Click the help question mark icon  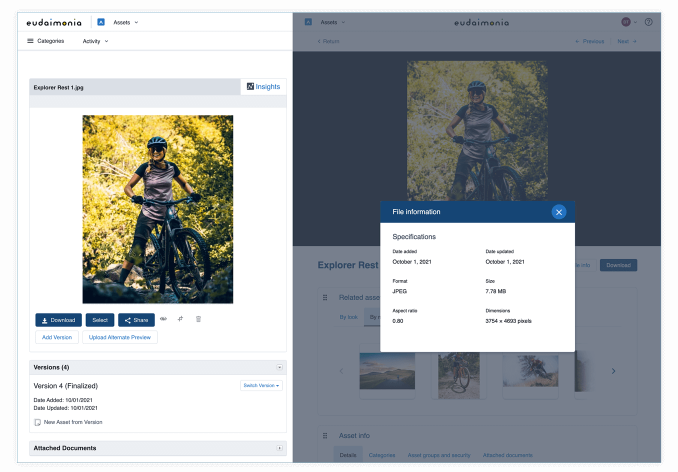click(649, 22)
